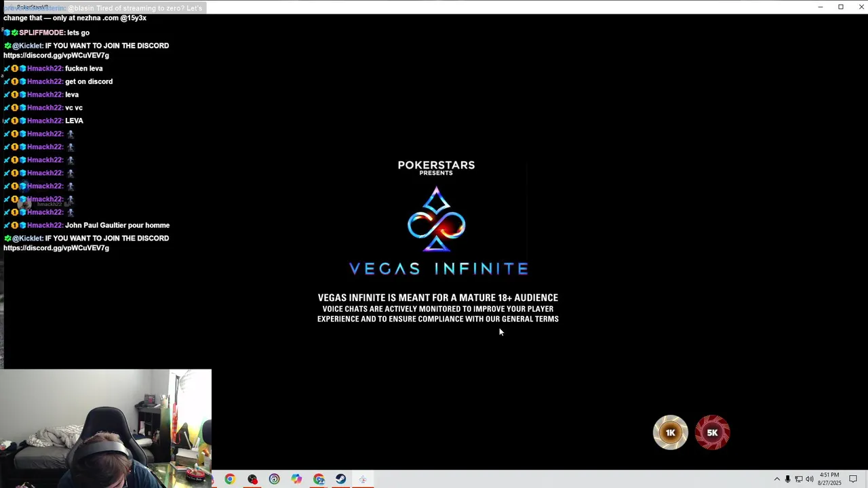
Task: Open the Copilot taskbar icon
Action: (296, 479)
